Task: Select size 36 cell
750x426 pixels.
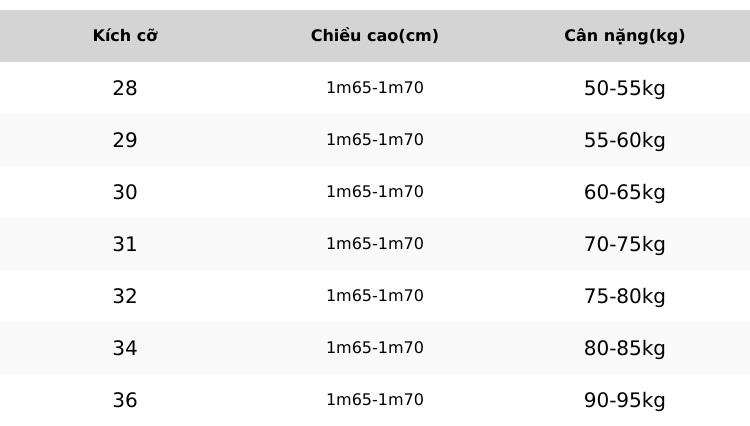Action: pyautogui.click(x=125, y=400)
